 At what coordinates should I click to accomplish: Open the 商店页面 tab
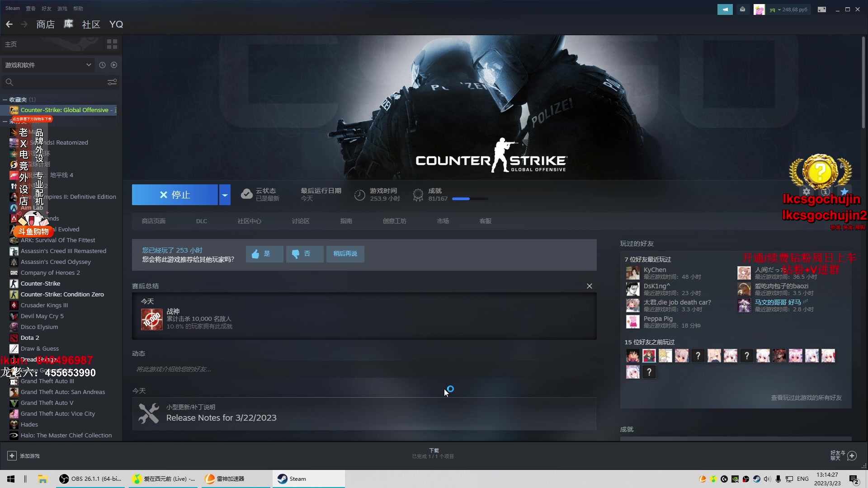[x=154, y=221]
